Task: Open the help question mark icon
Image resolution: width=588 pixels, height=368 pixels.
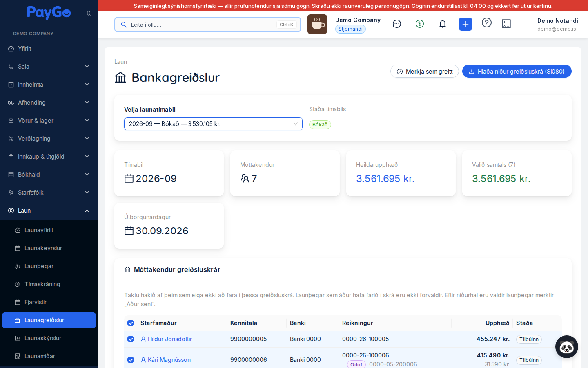Action: (x=487, y=22)
